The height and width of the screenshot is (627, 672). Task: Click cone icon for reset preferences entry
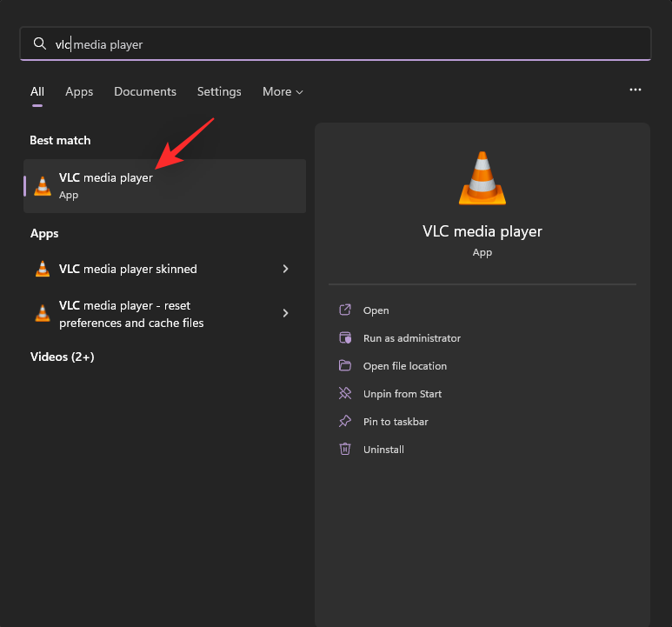tap(43, 313)
